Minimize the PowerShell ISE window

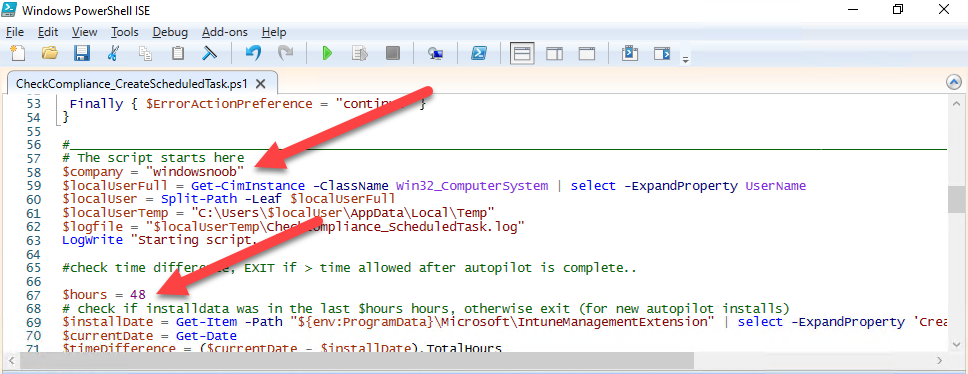[854, 10]
